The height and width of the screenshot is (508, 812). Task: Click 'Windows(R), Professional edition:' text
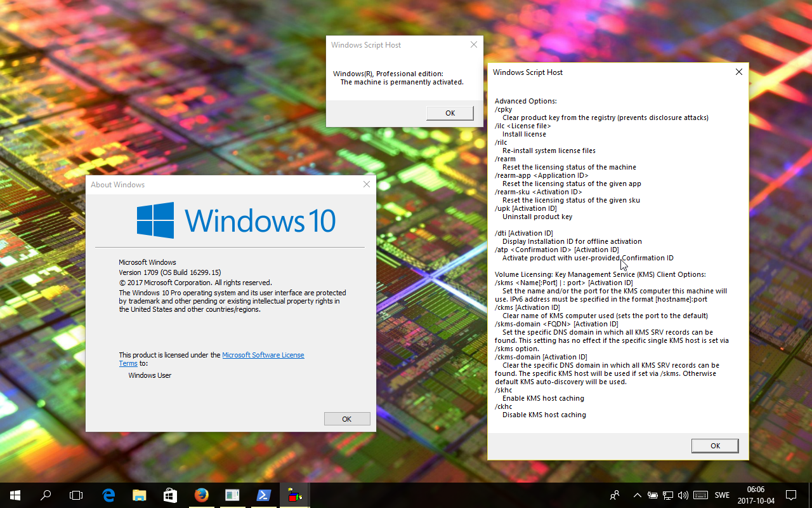click(x=388, y=74)
